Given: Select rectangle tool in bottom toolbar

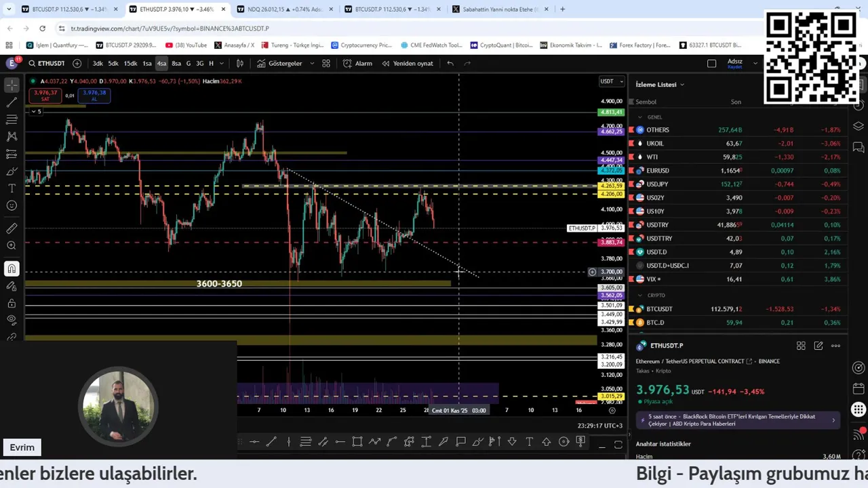Looking at the screenshot, I should (x=357, y=442).
